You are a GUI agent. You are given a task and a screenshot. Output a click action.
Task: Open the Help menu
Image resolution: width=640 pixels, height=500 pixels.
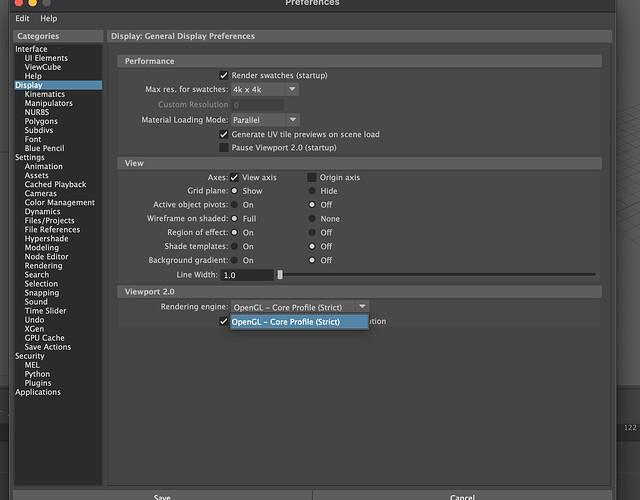pos(49,18)
